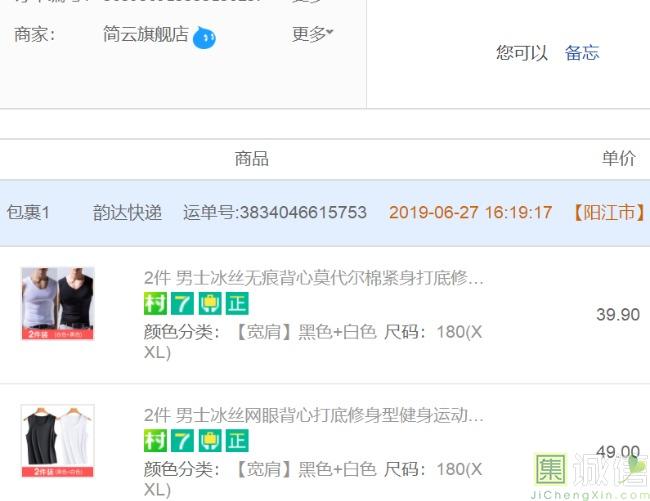This screenshot has height=501, width=650.
Task: Click the 【阳江市】 logistics location text
Action: [x=609, y=213]
